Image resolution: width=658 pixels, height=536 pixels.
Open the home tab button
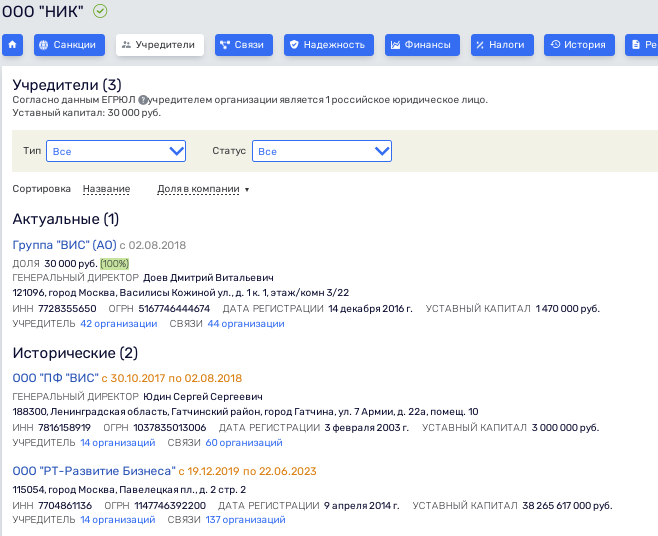tap(12, 44)
